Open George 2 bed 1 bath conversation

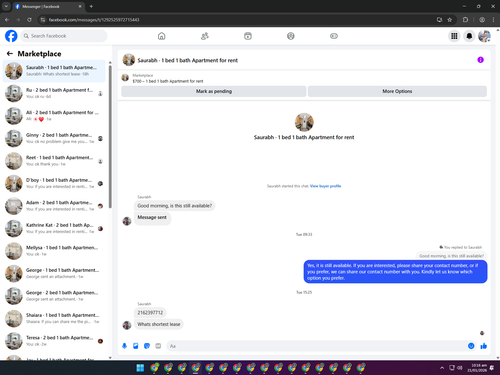54,296
